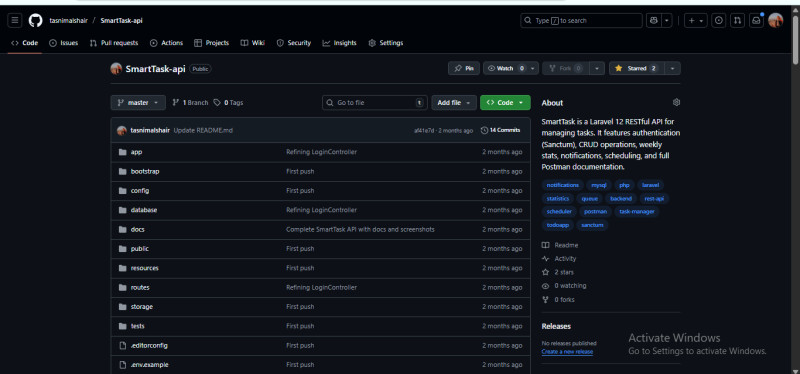Select the laravel topic tag
Image resolution: width=800 pixels, height=374 pixels.
650,185
